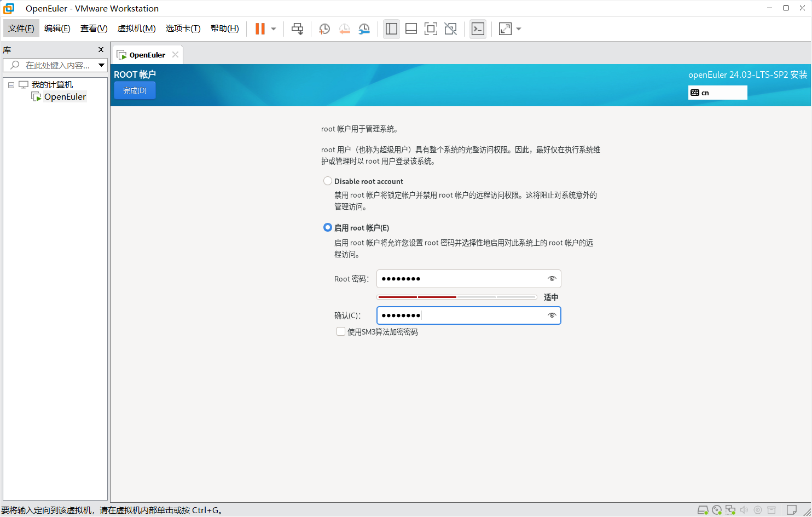The image size is (812, 517).
Task: Enter full screen mode icon
Action: click(431, 29)
